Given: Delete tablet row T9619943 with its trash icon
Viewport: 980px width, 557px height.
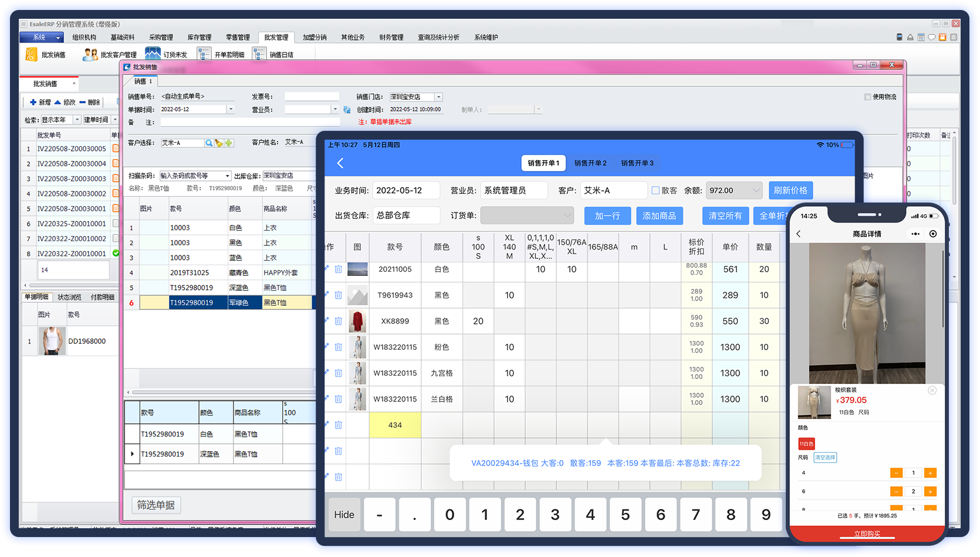Looking at the screenshot, I should coord(339,295).
